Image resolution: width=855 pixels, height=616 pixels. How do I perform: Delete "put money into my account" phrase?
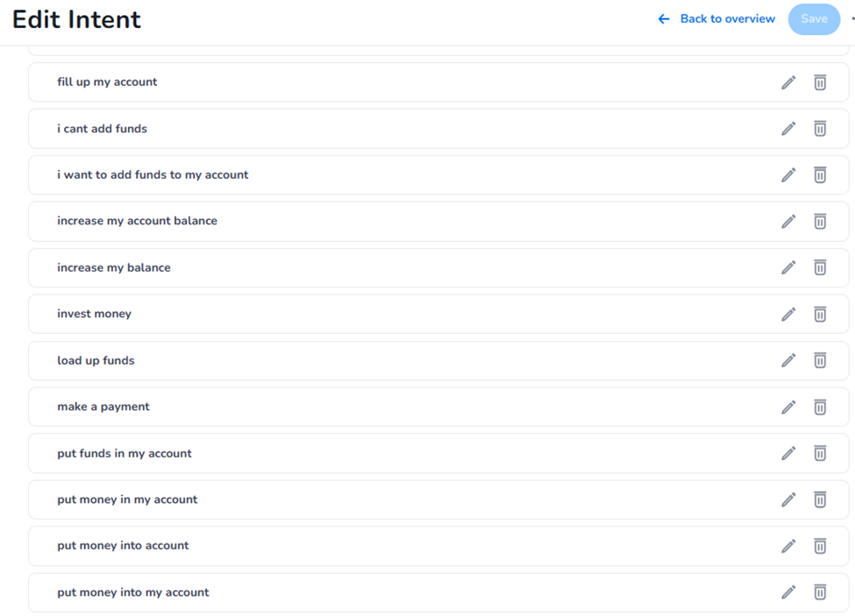pyautogui.click(x=820, y=592)
